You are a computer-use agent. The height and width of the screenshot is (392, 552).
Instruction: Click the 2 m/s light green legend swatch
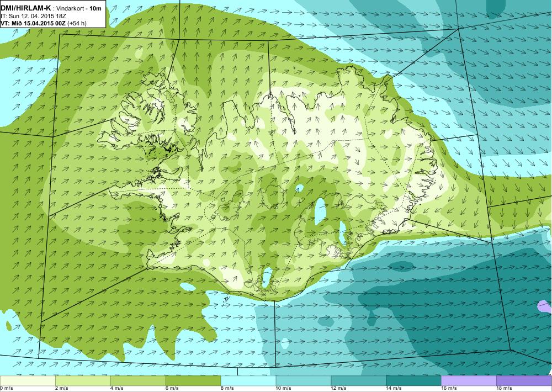click(83, 381)
